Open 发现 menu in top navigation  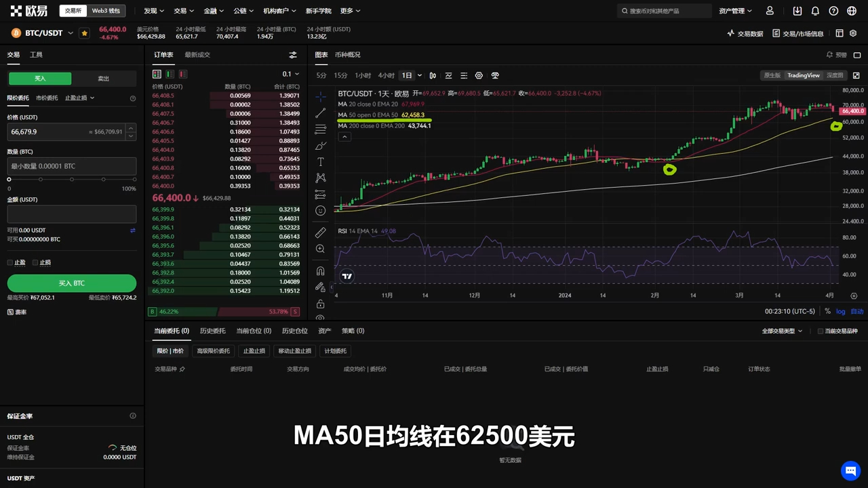click(x=153, y=11)
